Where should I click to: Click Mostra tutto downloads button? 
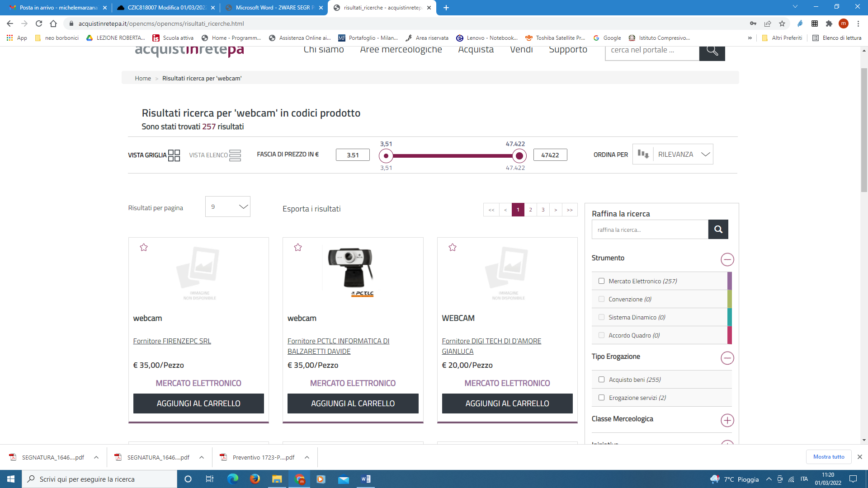point(829,457)
